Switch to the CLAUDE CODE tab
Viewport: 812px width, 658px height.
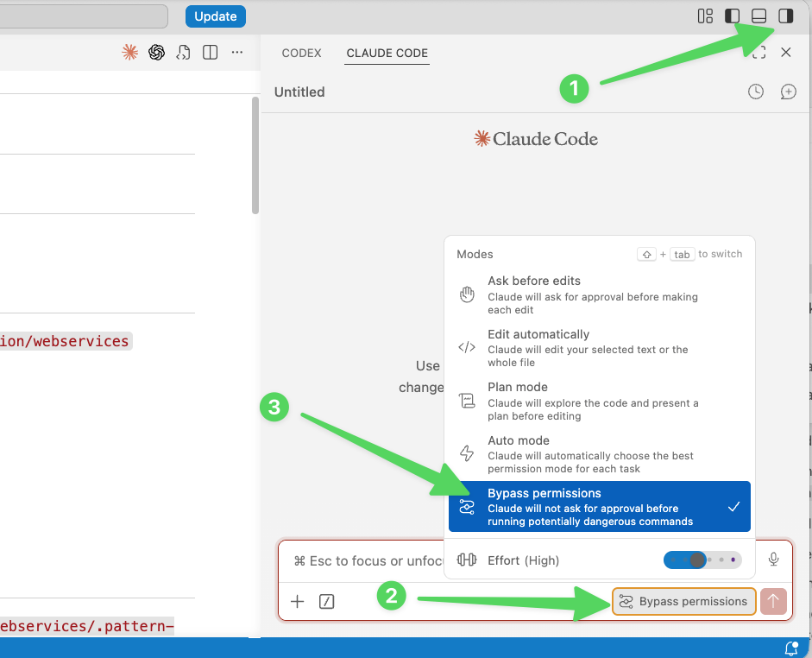[x=387, y=53]
